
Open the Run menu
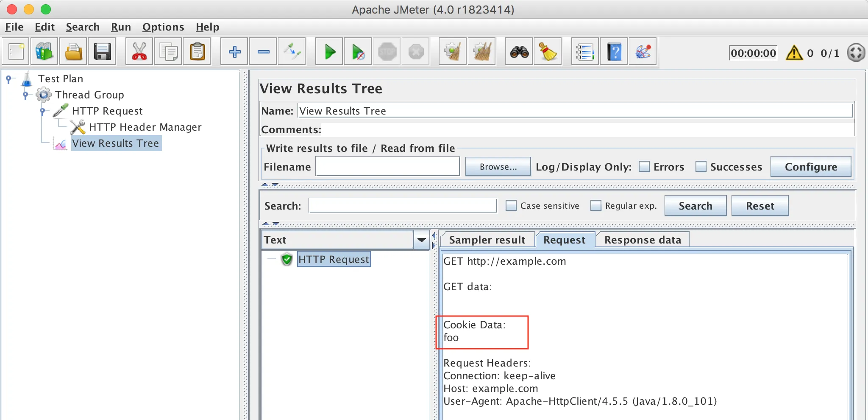coord(121,27)
